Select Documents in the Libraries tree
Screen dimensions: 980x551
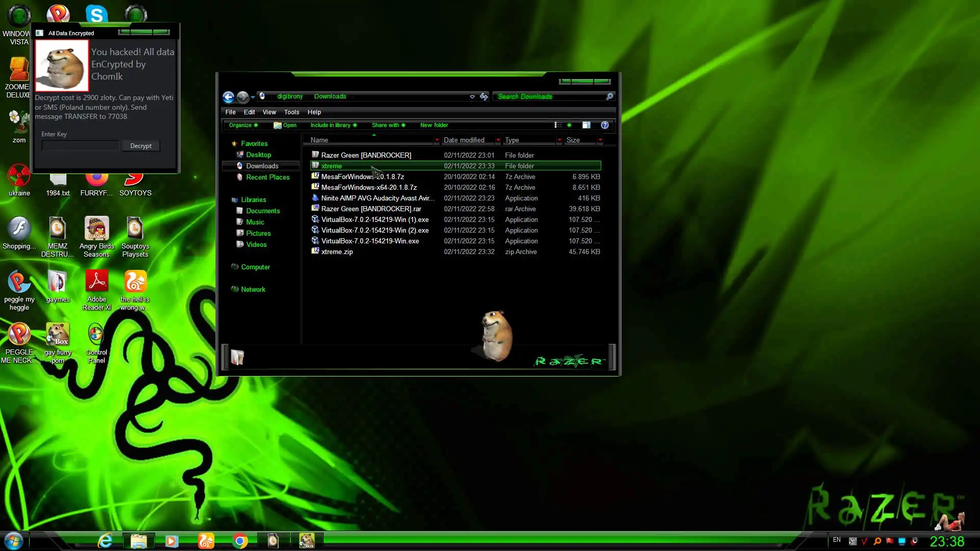point(263,211)
